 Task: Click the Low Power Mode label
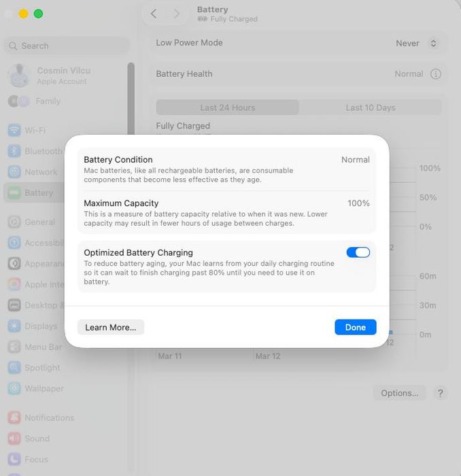(190, 43)
